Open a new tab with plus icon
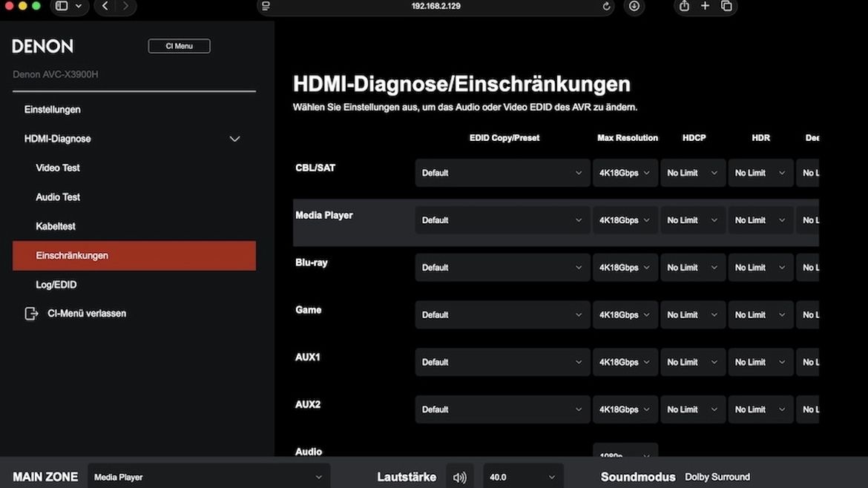This screenshot has height=488, width=868. coord(705,5)
